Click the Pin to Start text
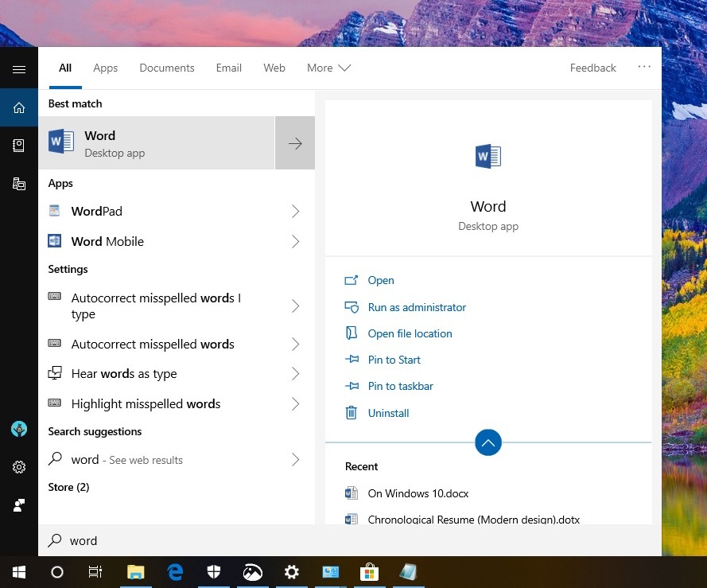The width and height of the screenshot is (707, 588). click(394, 360)
